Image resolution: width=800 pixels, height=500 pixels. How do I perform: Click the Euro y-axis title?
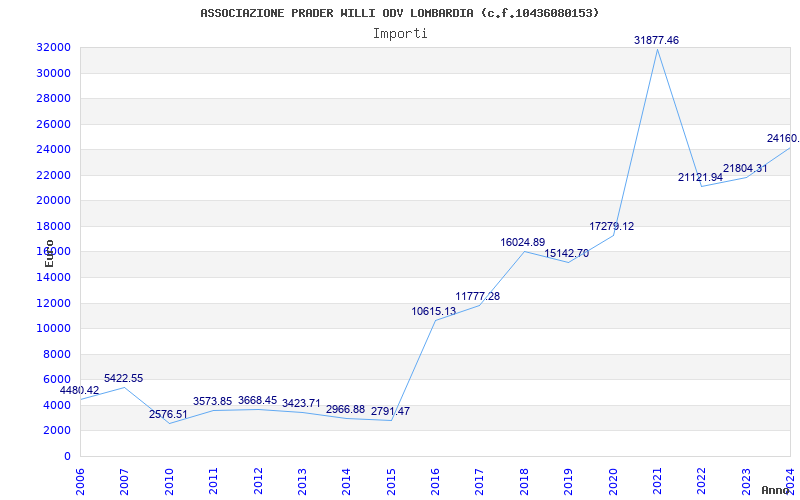tap(49, 253)
